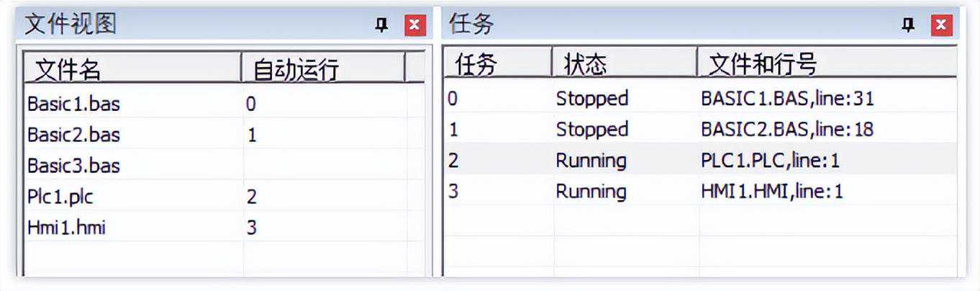Close the 任务 panel
Screen dimensions: 980x291
pos(941,26)
